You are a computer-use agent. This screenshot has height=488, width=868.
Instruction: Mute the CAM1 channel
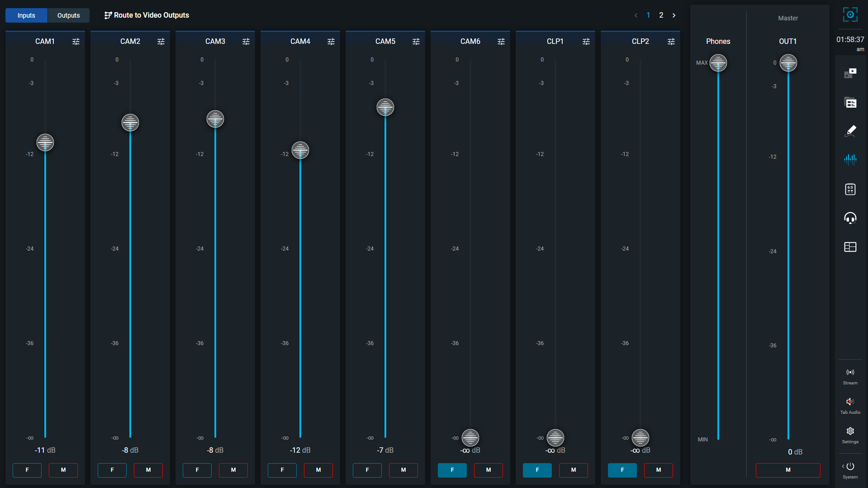pyautogui.click(x=63, y=470)
